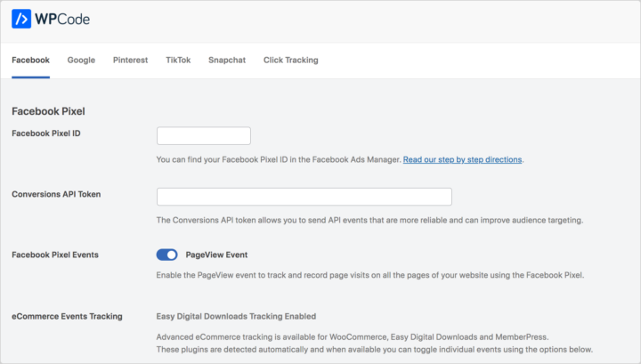641x364 pixels.
Task: Click the Facebook Pixel section heading
Action: 47,111
